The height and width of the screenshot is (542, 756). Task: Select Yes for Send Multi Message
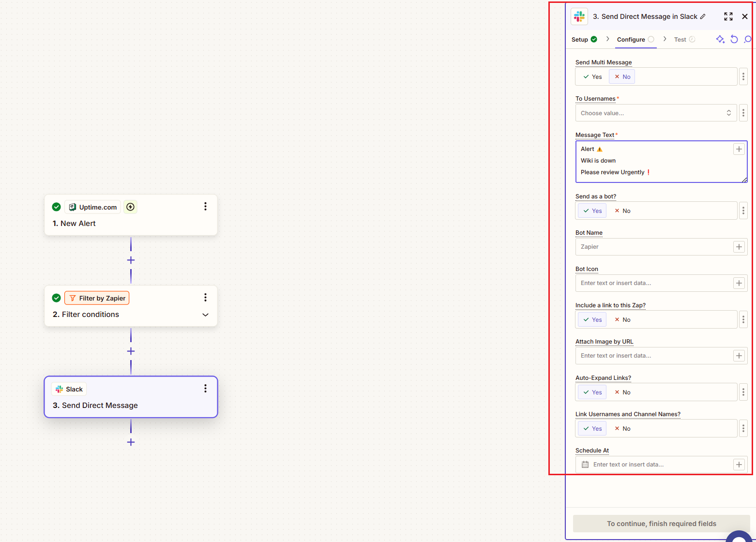click(x=592, y=77)
